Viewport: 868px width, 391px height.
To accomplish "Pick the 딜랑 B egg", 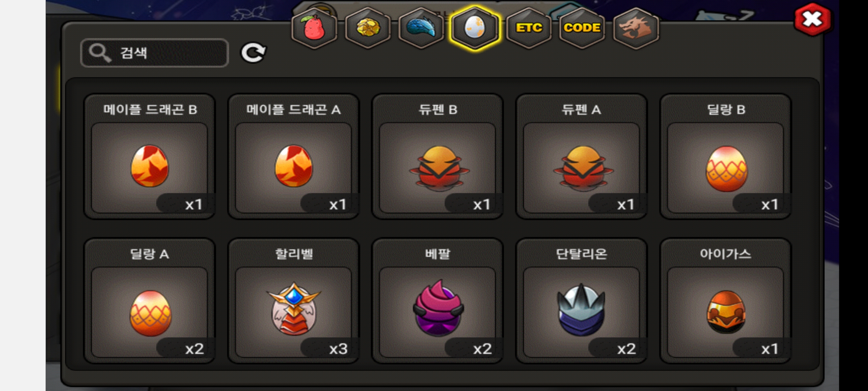I will 726,157.
